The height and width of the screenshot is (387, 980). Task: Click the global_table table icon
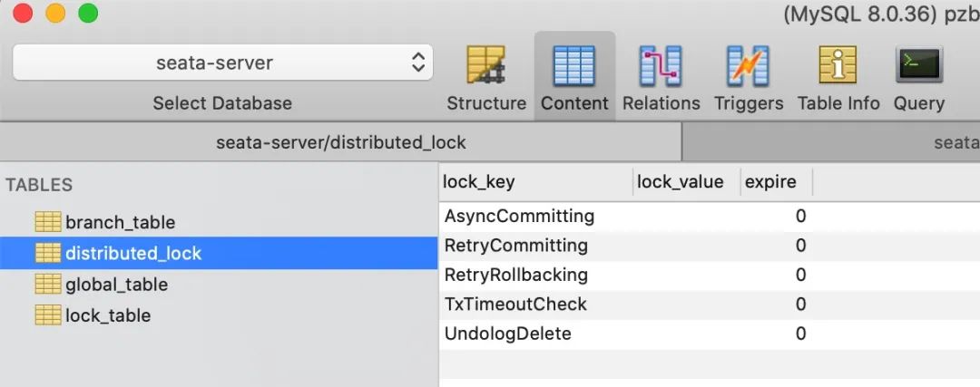[x=47, y=285]
